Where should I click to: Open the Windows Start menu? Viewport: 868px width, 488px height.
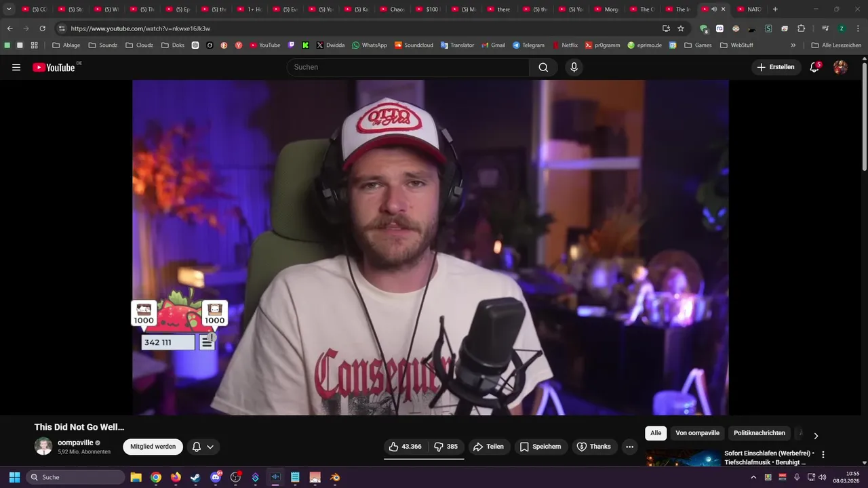[14, 477]
